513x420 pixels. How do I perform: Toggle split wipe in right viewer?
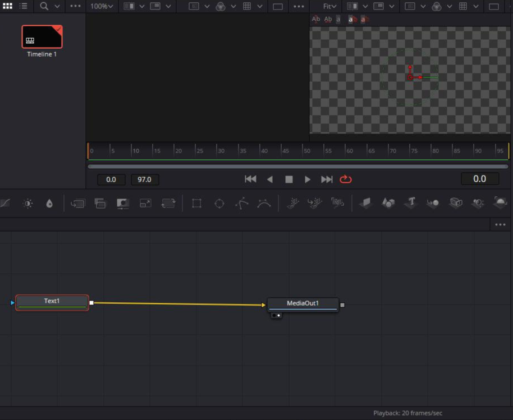352,6
